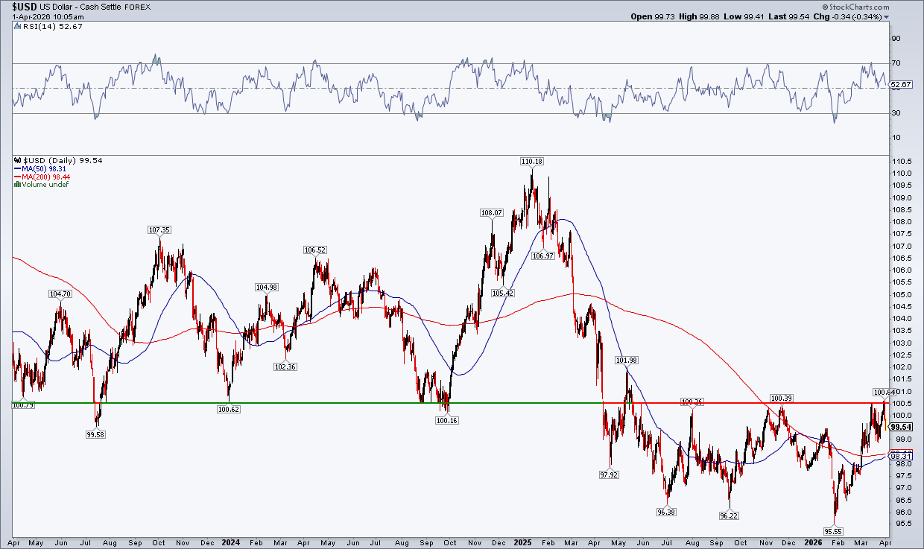This screenshot has width=924, height=550.
Task: Open the blue dropdown arrow after Chg value
Action: [x=886, y=18]
